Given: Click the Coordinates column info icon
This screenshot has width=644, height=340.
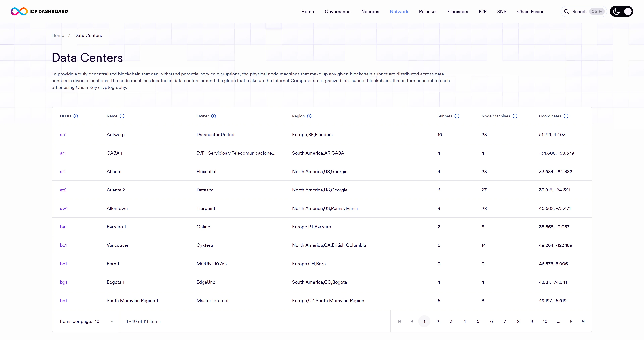Looking at the screenshot, I should pyautogui.click(x=566, y=116).
